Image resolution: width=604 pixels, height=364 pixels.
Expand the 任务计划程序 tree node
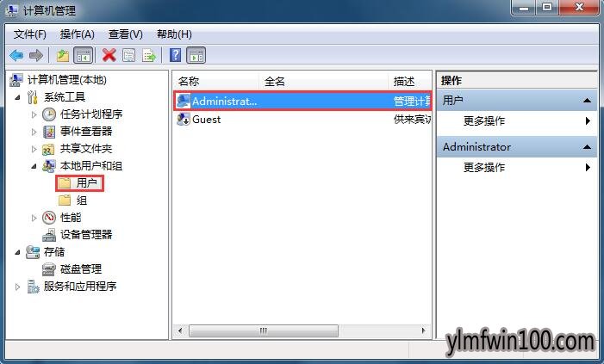34,114
